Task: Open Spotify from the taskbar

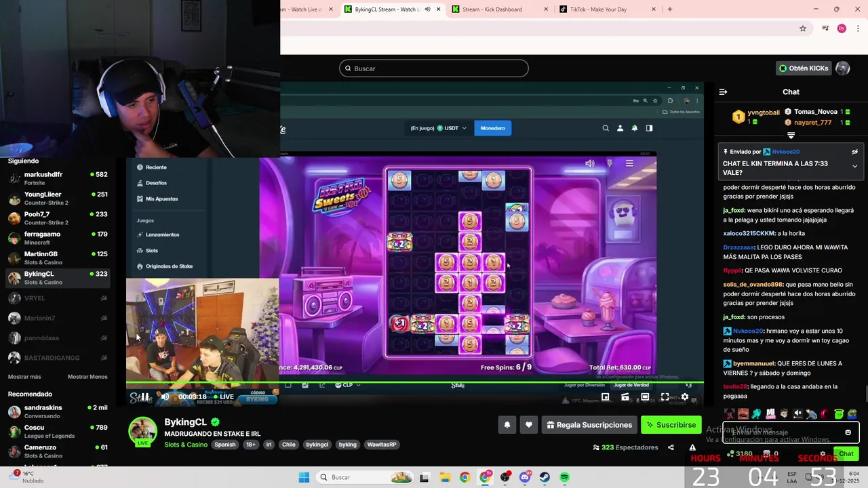Action: [x=565, y=477]
